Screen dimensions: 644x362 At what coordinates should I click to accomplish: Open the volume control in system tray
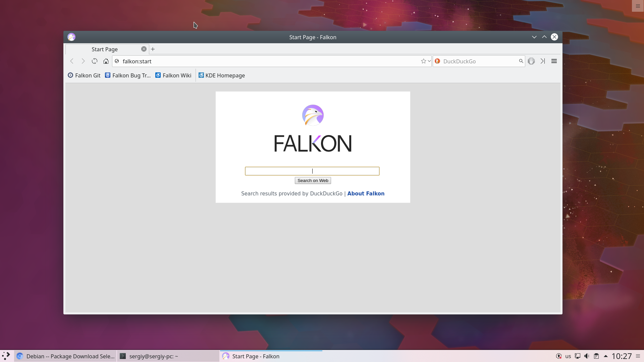point(587,356)
